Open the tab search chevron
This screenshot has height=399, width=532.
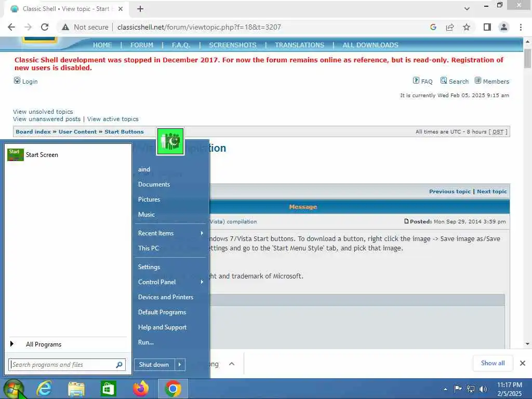click(x=467, y=9)
